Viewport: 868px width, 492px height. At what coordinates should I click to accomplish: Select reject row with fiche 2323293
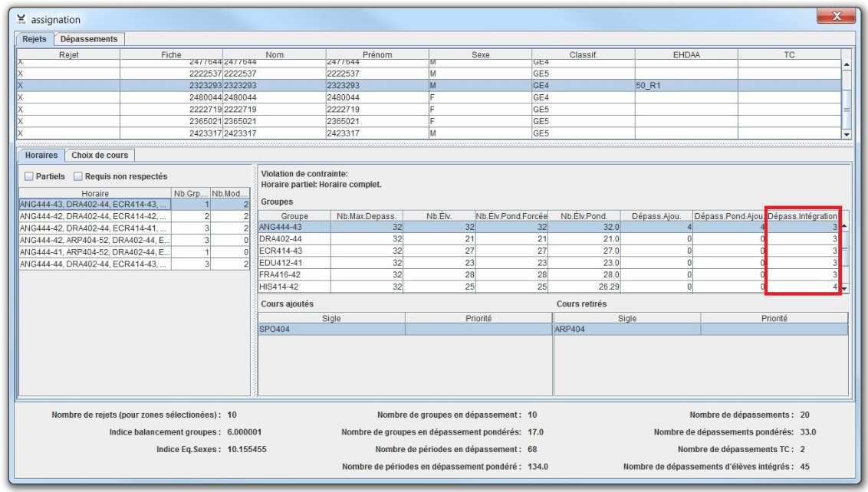(x=429, y=86)
